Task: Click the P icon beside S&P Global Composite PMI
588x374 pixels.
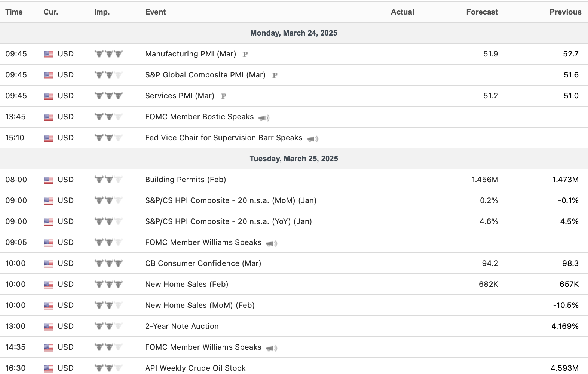Action: [275, 75]
